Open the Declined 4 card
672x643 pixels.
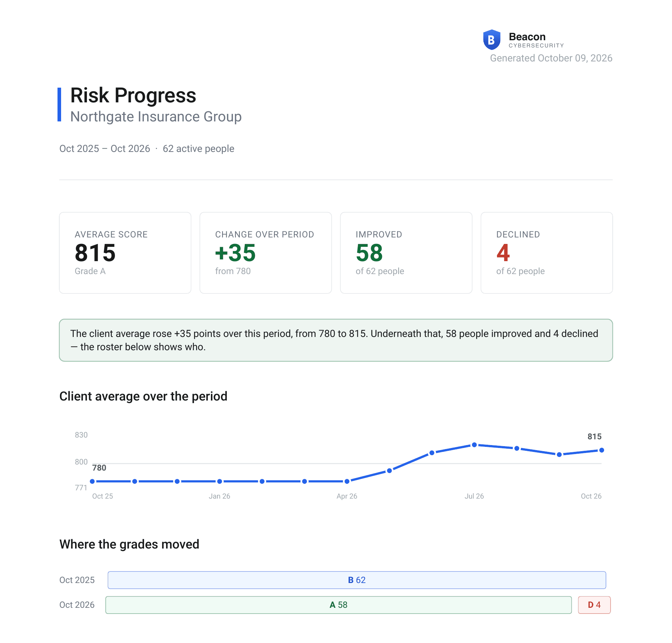547,253
